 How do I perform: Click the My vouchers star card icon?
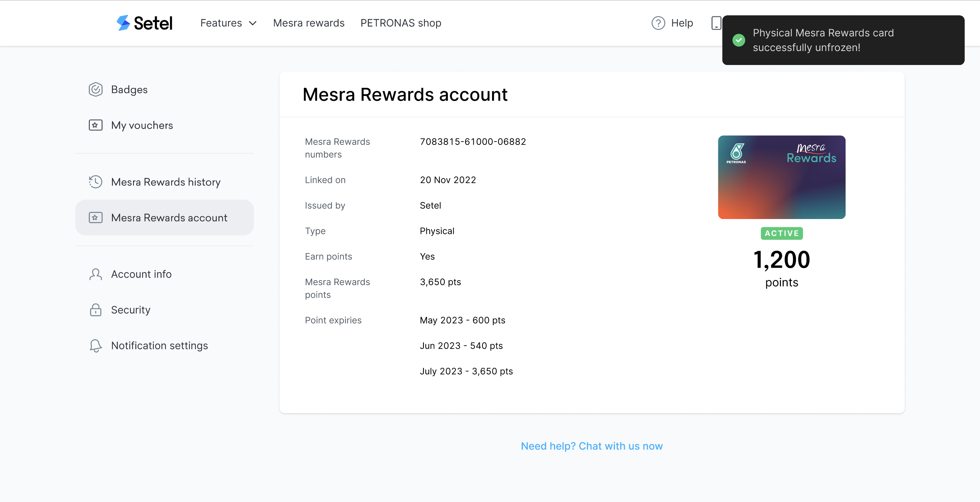[x=96, y=125]
